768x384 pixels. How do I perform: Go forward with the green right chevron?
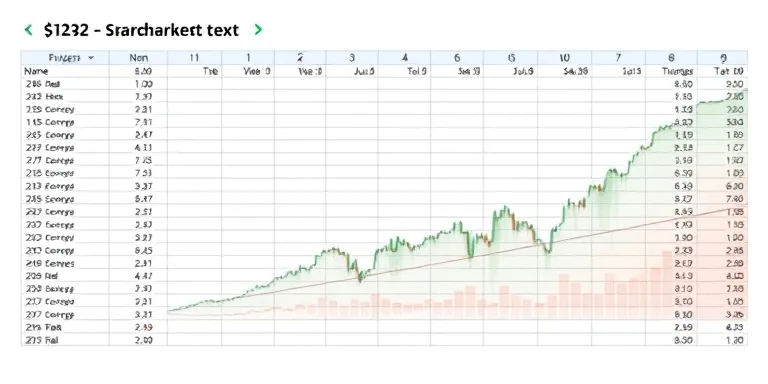point(258,30)
